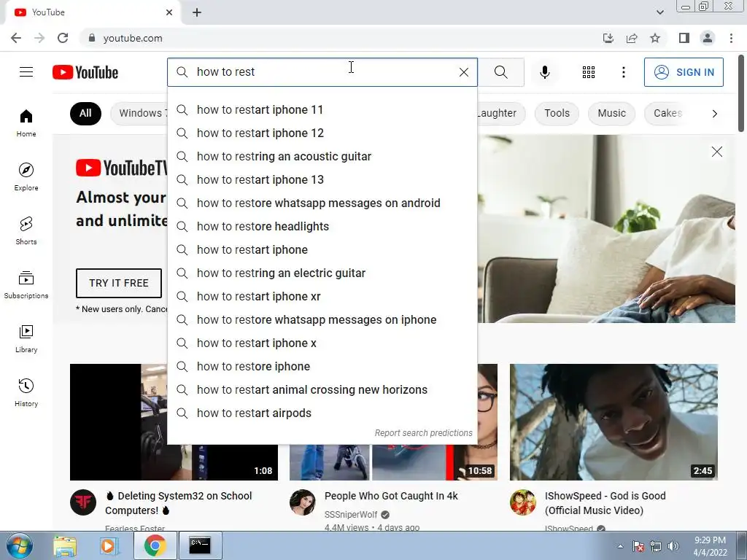Bookmark this page with the star icon
The image size is (747, 560).
(x=655, y=38)
